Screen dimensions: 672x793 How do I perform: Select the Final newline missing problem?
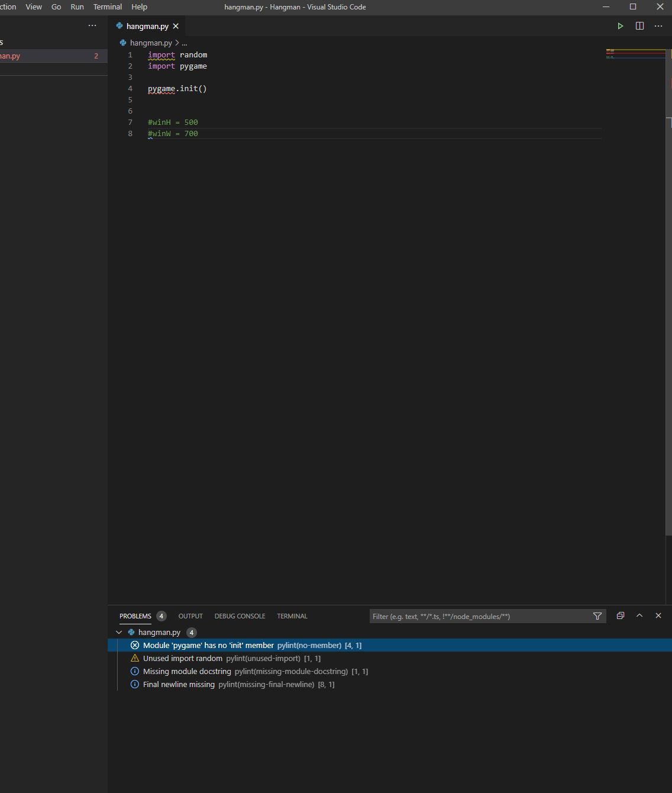click(390, 684)
